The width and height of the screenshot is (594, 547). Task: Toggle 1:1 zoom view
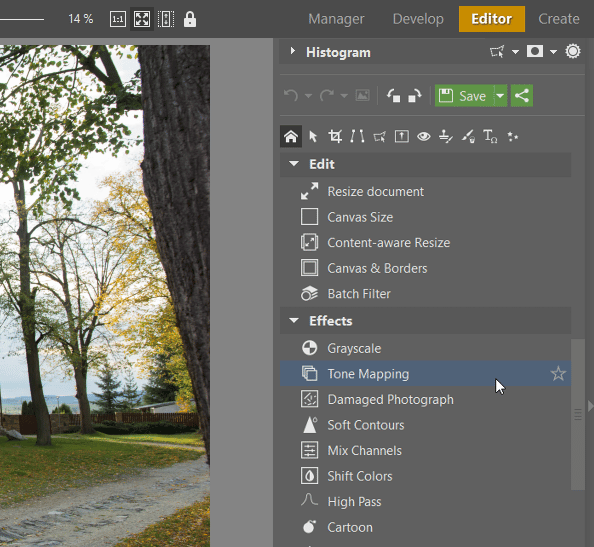(x=118, y=19)
